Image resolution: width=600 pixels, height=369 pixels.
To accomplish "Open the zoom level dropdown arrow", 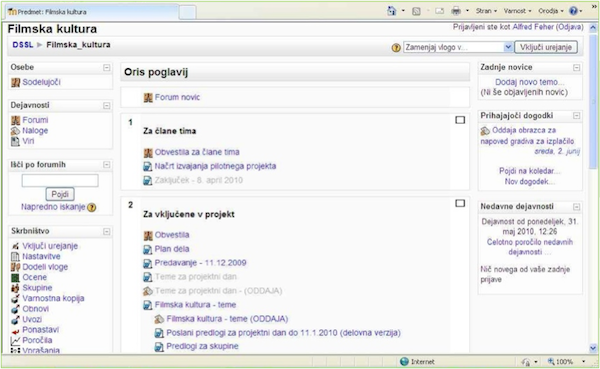I will click(x=584, y=361).
